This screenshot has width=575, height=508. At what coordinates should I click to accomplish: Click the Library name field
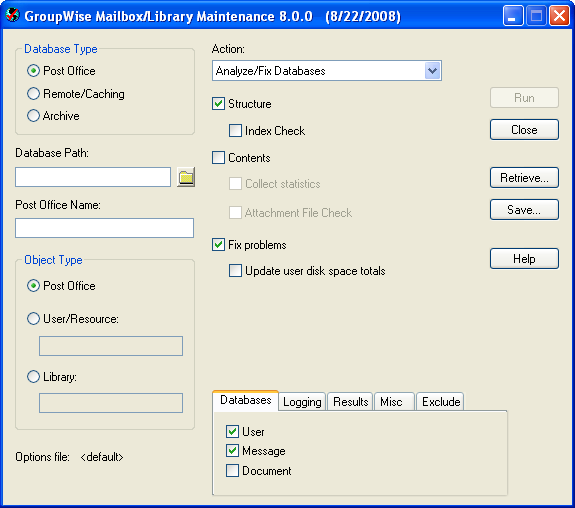click(x=111, y=403)
